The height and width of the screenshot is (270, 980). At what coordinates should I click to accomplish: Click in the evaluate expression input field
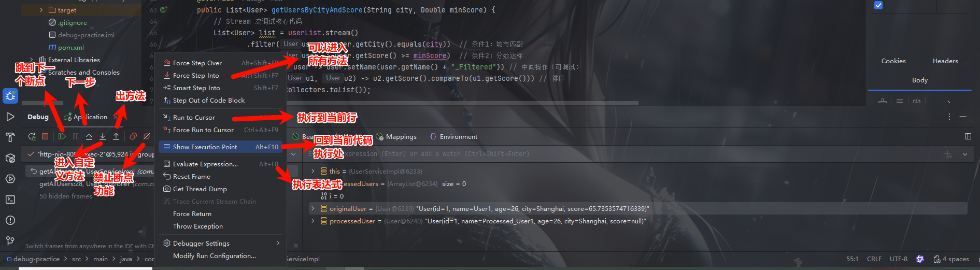point(622,154)
